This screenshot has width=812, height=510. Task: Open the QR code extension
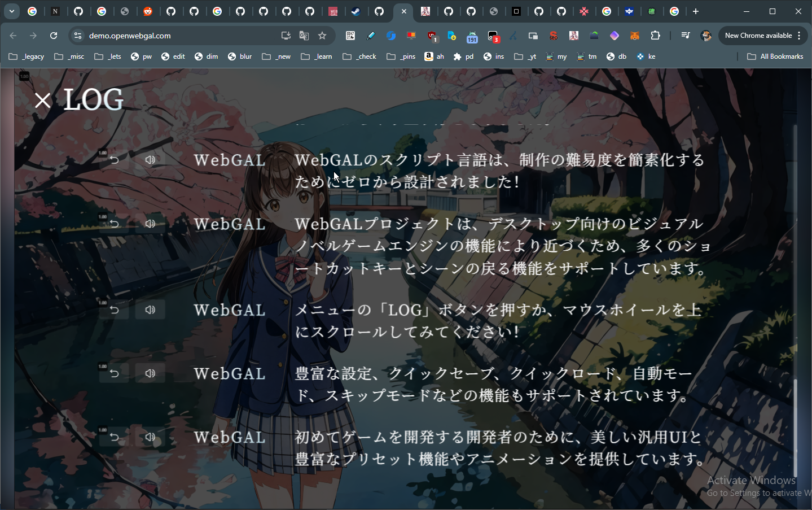[x=350, y=36]
